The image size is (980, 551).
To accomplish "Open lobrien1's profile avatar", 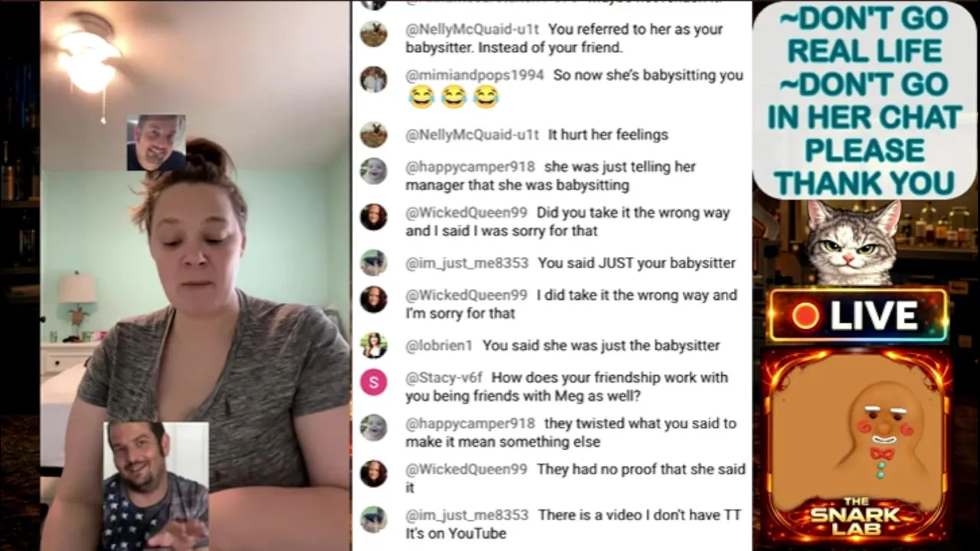I will point(374,345).
